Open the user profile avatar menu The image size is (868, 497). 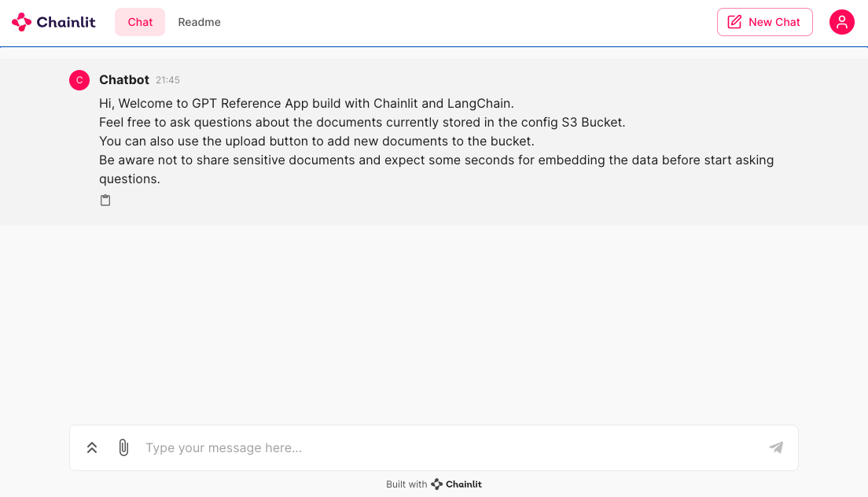click(841, 22)
